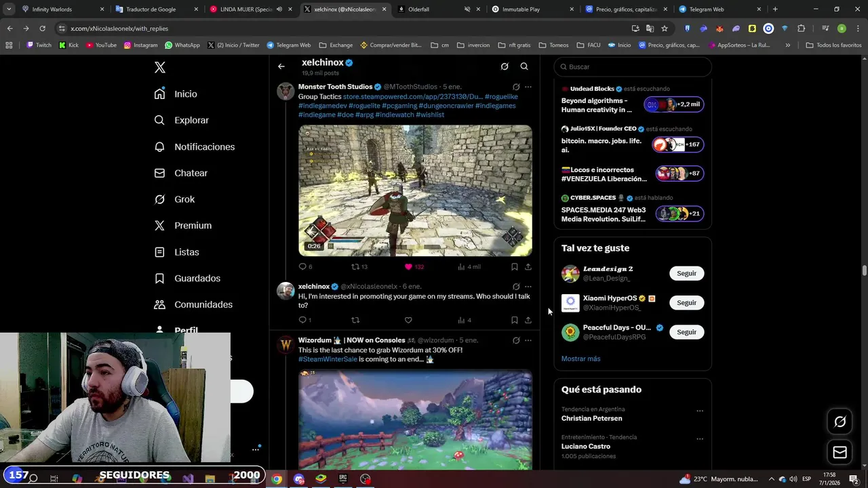This screenshot has height=488, width=868.
Task: Open new browser tab
Action: coord(775,9)
